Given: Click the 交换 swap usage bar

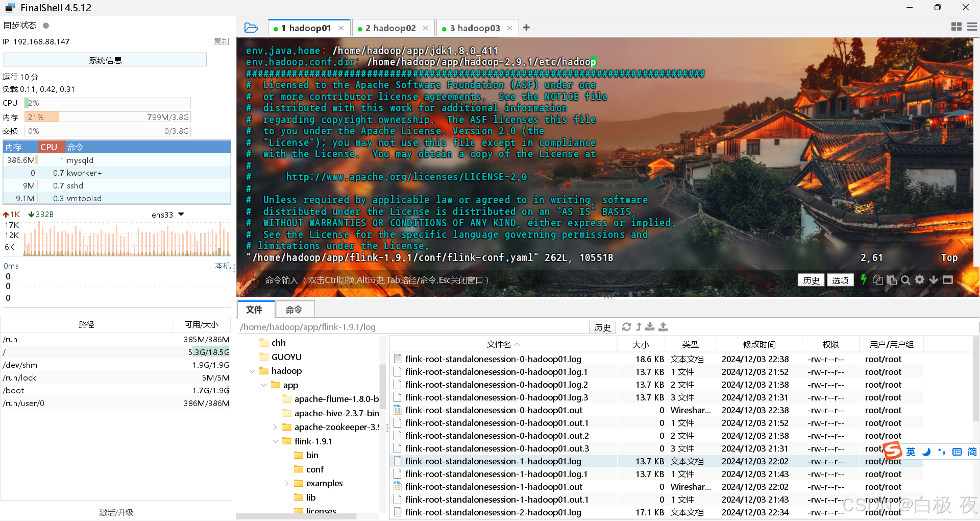Looking at the screenshot, I should click(x=108, y=131).
